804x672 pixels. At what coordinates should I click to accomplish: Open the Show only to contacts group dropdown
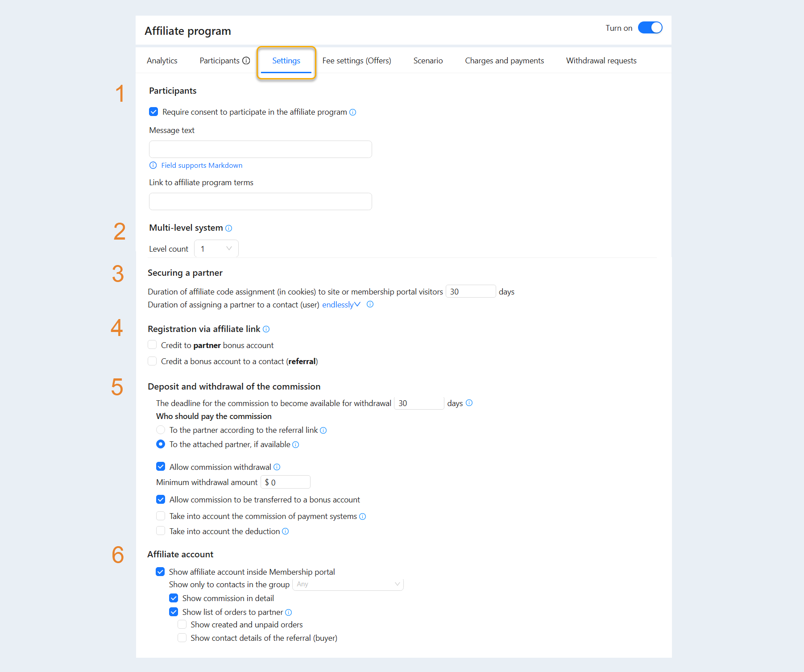pyautogui.click(x=348, y=584)
